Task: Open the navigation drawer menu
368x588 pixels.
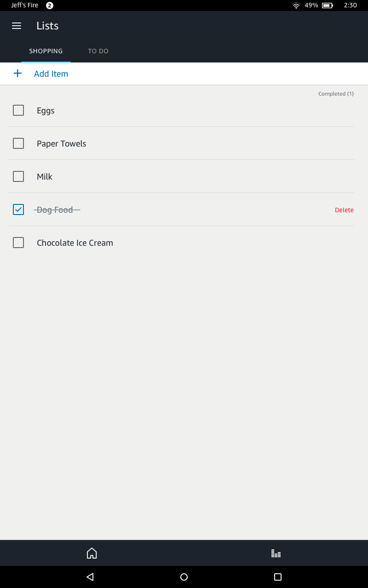Action: [x=17, y=26]
